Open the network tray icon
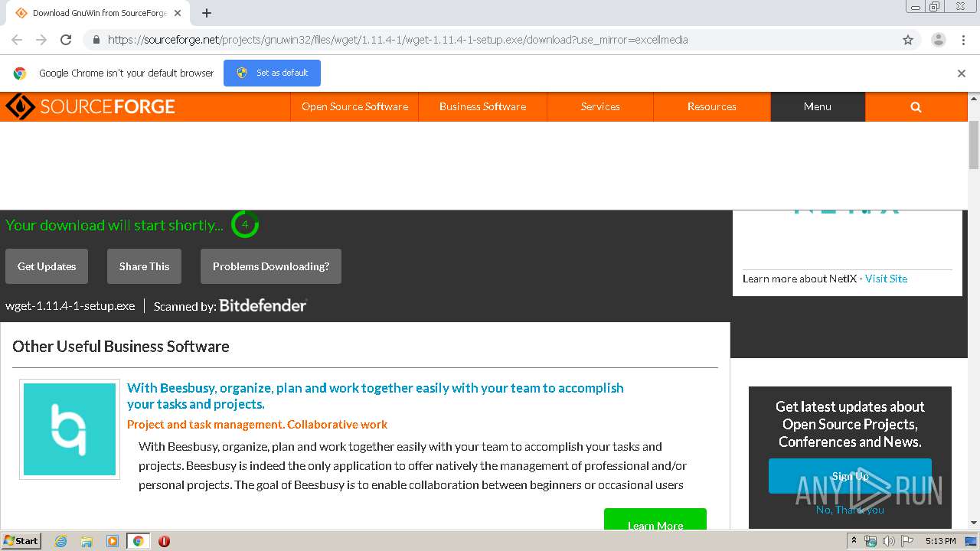This screenshot has height=551, width=980. (871, 541)
